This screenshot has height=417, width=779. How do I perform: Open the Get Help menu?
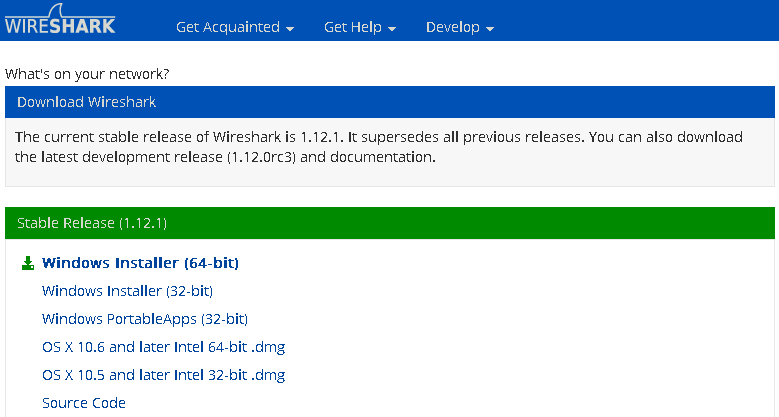(x=360, y=27)
